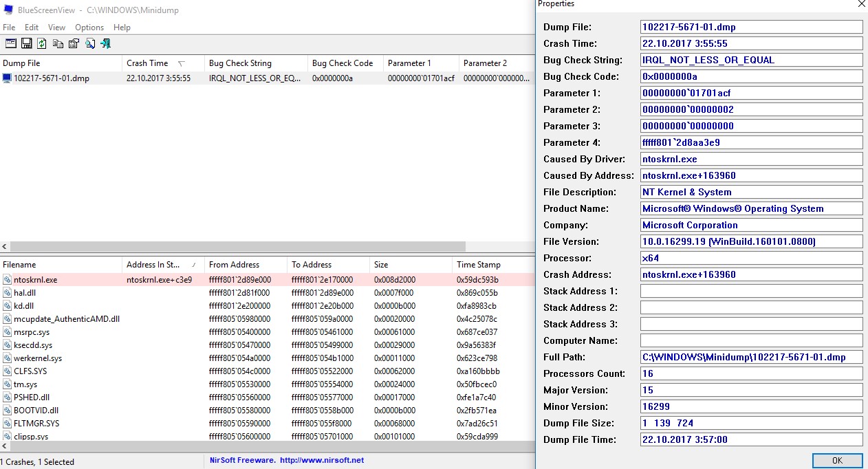Sort drivers by Filename column header
868x469 pixels.
61,265
